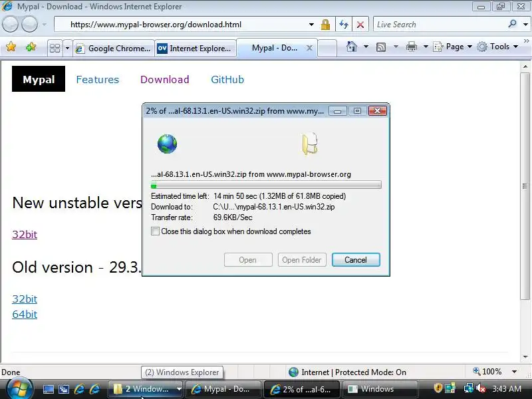Click the page vertical scrollbar thumb
Viewport: 532px width, 399px height.
525,186
